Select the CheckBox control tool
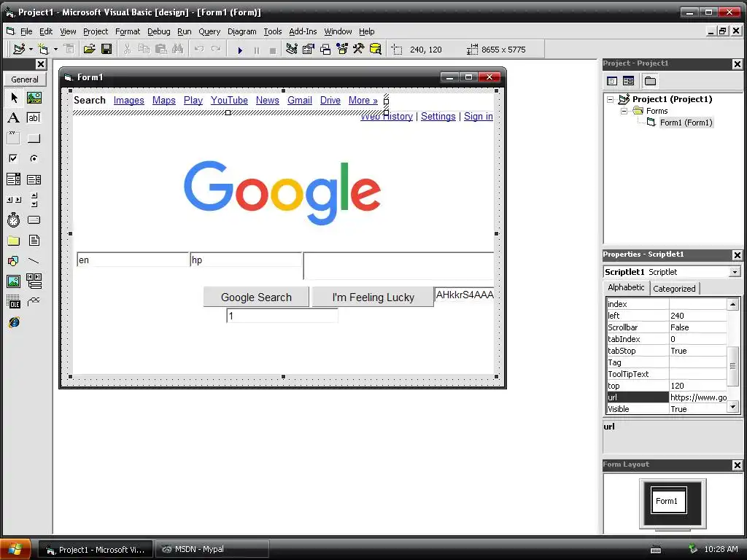 coord(14,158)
